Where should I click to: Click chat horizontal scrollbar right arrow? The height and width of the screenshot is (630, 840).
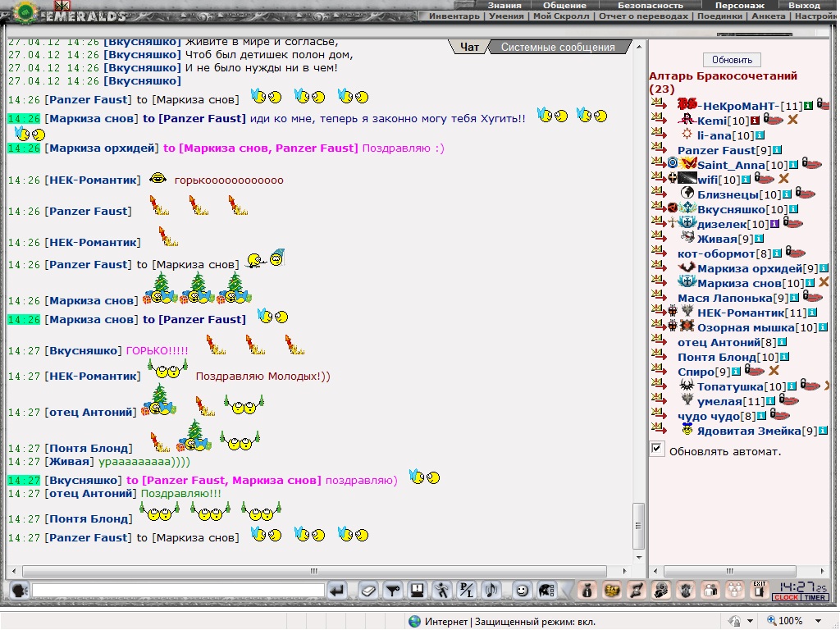[624, 571]
